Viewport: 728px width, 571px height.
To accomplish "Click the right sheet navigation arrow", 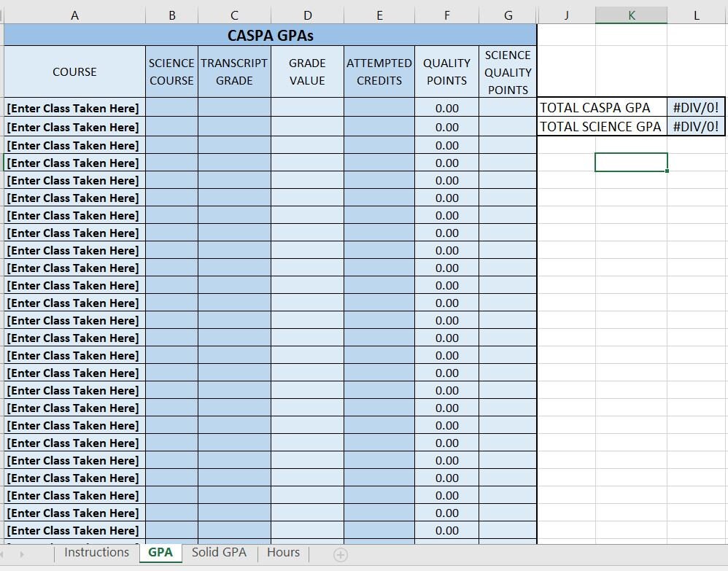I will [x=22, y=555].
